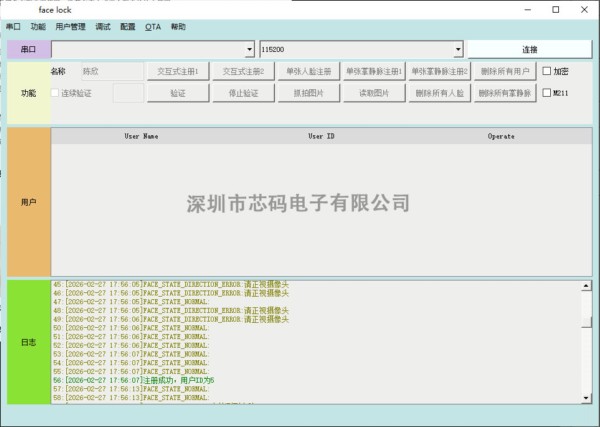Open the OTA menu
Screen dimensions: 600x427
click(x=153, y=27)
